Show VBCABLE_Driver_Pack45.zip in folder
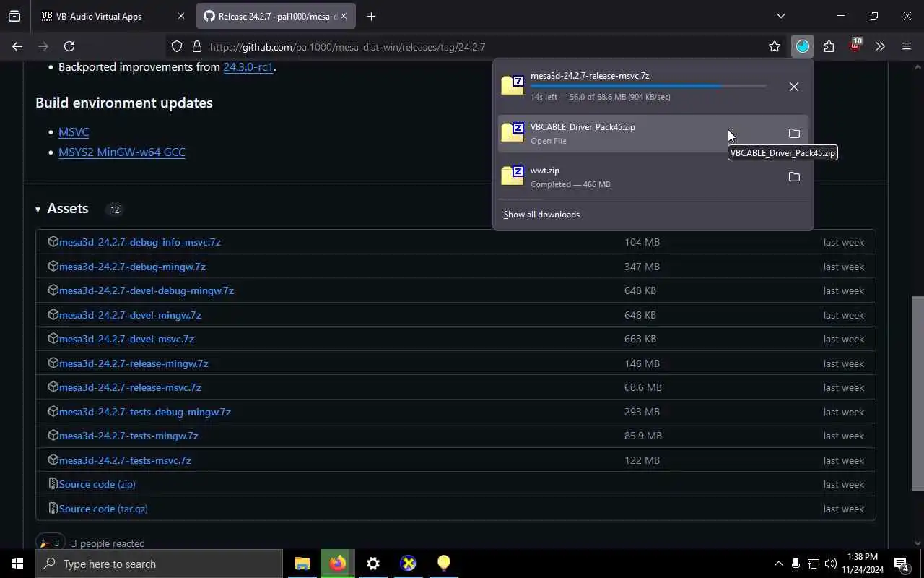The height and width of the screenshot is (578, 924). (x=794, y=134)
